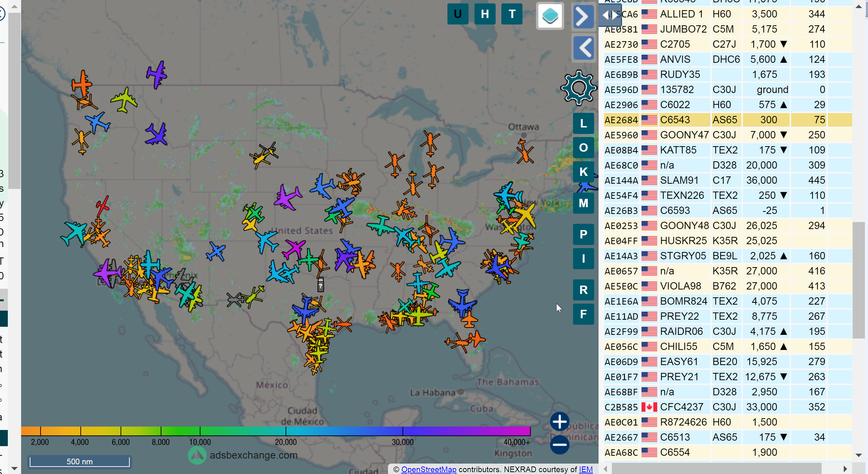Select the BOMR824 row
This screenshot has width=868, height=474.
point(728,301)
